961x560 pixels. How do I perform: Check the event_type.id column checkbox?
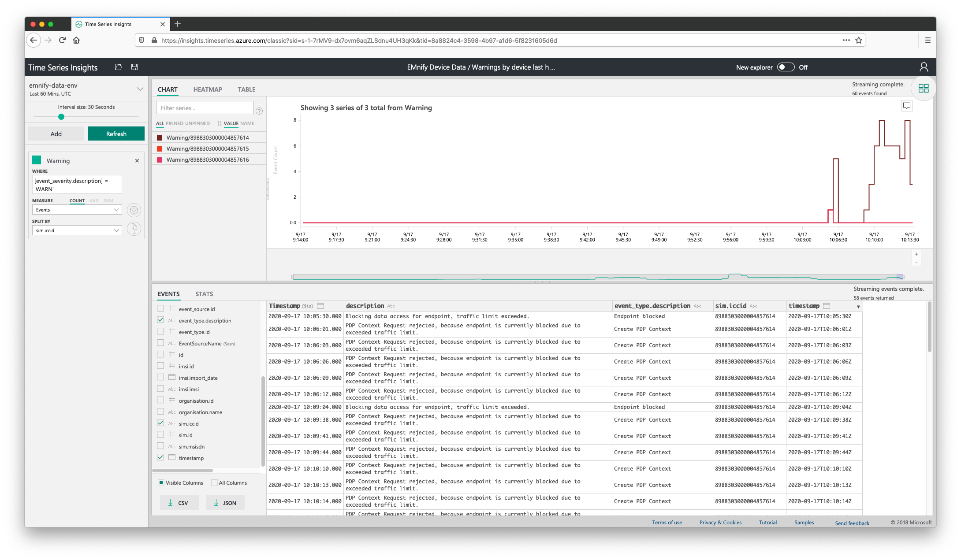coord(160,332)
